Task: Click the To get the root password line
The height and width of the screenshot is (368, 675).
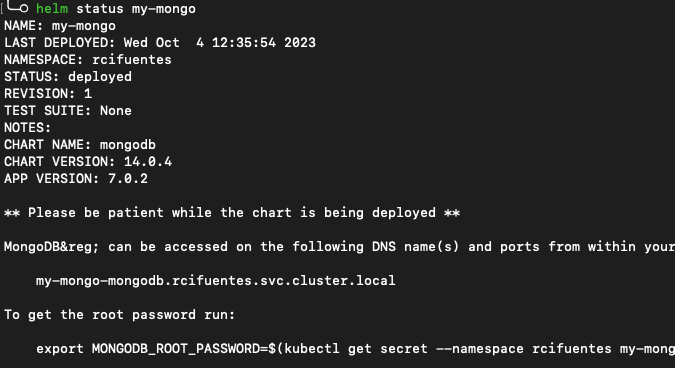Action: pos(120,315)
